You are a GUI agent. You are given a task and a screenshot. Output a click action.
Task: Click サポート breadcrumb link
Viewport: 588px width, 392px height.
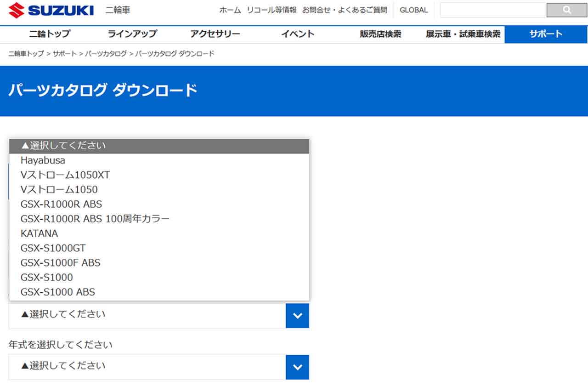tap(65, 54)
